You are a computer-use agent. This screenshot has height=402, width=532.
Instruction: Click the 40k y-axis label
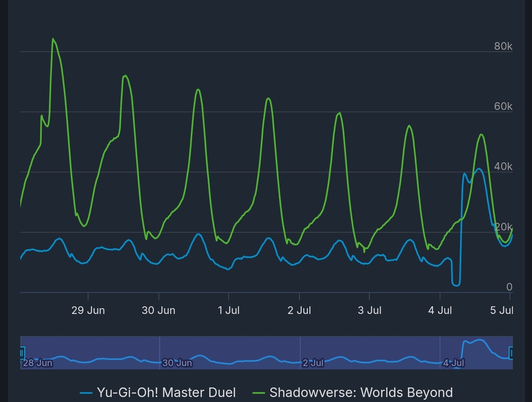click(503, 166)
